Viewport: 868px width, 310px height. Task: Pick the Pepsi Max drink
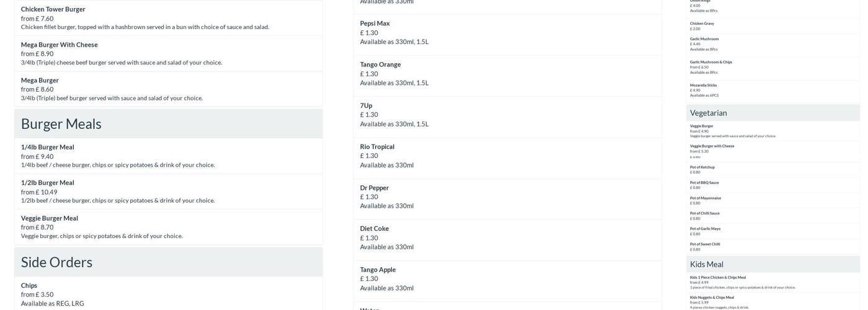[x=375, y=24]
